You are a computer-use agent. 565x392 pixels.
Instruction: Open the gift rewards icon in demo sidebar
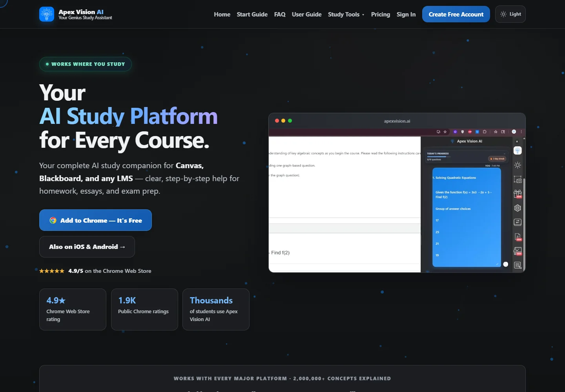click(x=518, y=194)
